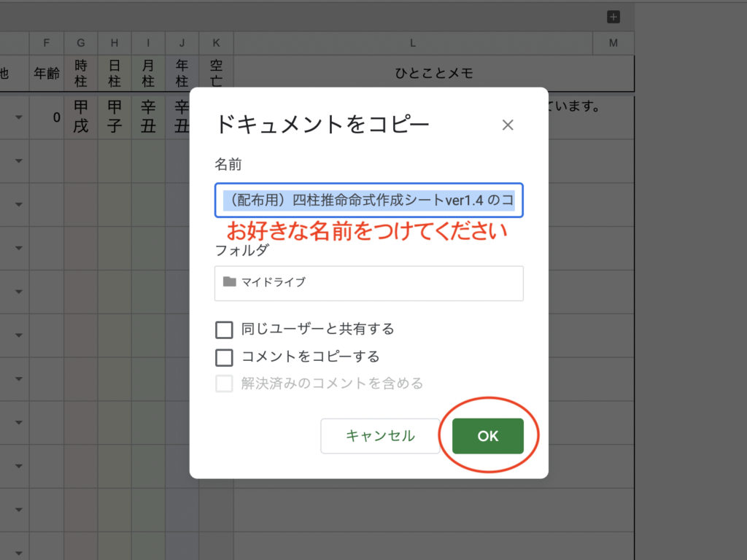Check the コメントをコピーする option
The height and width of the screenshot is (560, 747).
(x=224, y=357)
